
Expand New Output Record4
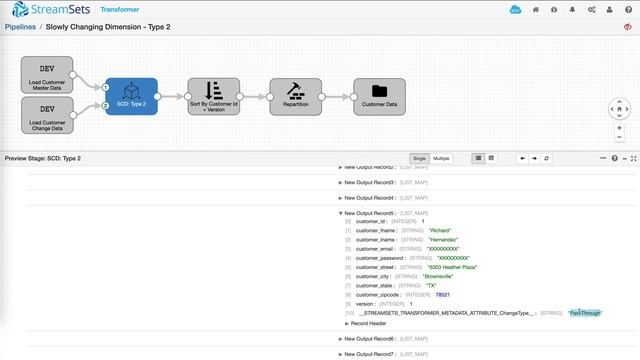coord(340,198)
